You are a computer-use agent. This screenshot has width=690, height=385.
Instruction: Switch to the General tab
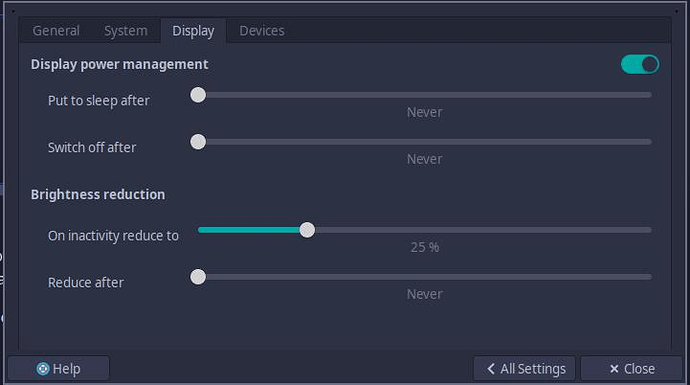pos(56,31)
